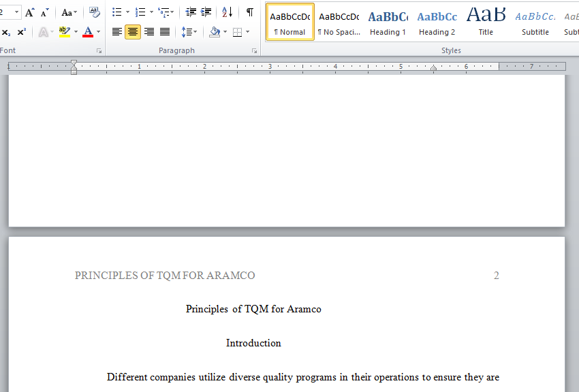The width and height of the screenshot is (579, 392).
Task: Open the Shading color dropdown arrow
Action: pos(225,33)
